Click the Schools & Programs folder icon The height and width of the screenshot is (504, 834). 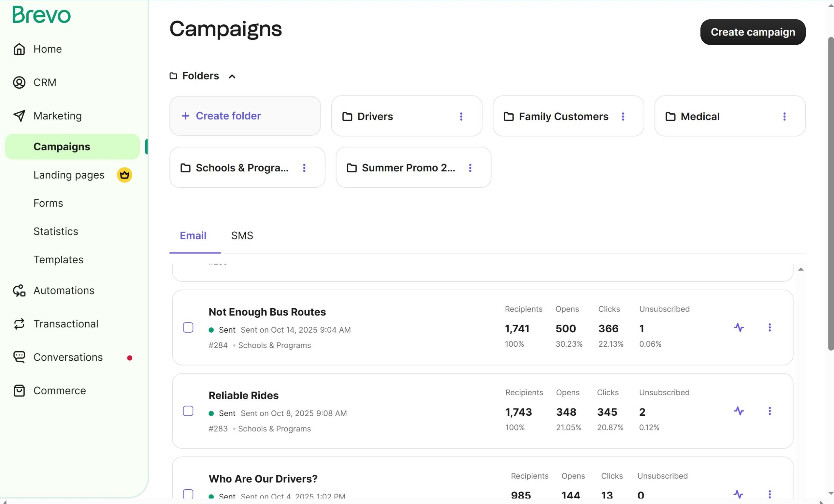coord(185,168)
